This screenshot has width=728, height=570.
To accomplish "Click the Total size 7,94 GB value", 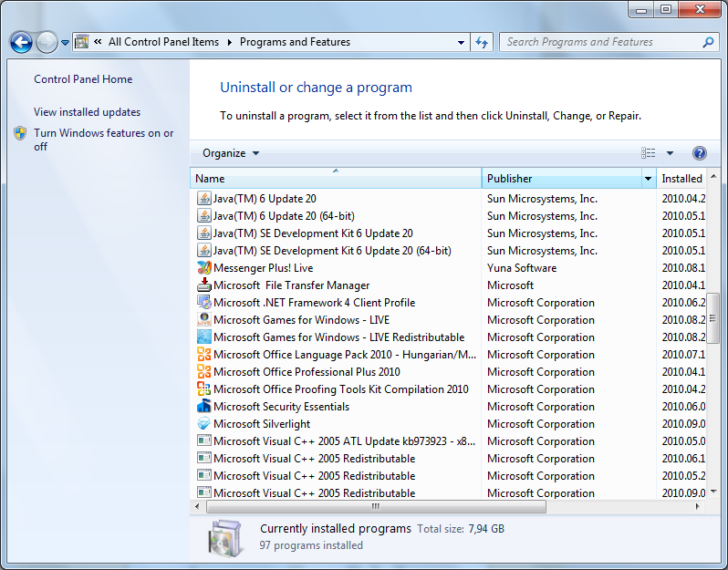I will (486, 529).
